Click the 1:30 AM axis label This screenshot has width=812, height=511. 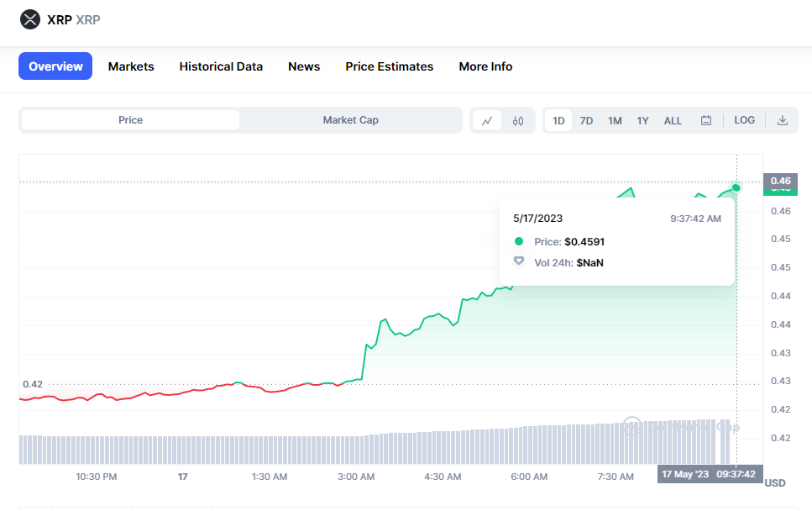(270, 477)
